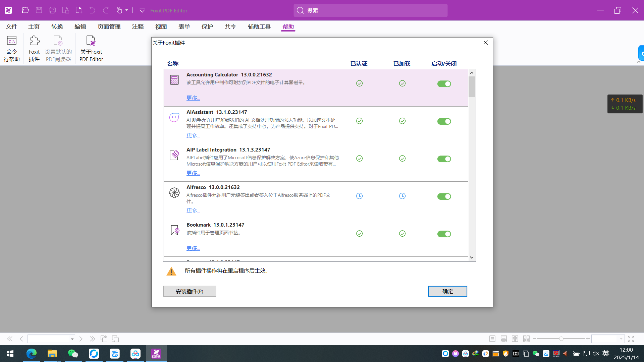The image size is (644, 362).
Task: Click the create new PDF icon
Action: pyautogui.click(x=79, y=10)
